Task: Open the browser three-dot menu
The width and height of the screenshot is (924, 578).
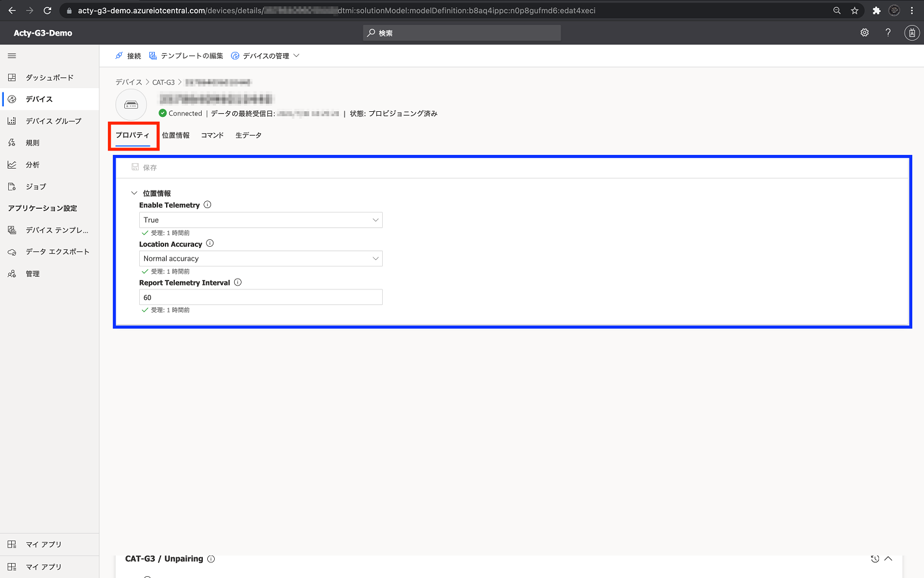Action: point(912,11)
